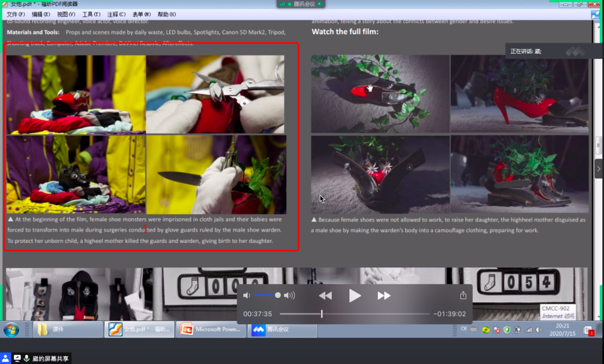Click the scissors surgery image
Image resolution: width=604 pixels, height=364 pixels.
pyautogui.click(x=215, y=94)
